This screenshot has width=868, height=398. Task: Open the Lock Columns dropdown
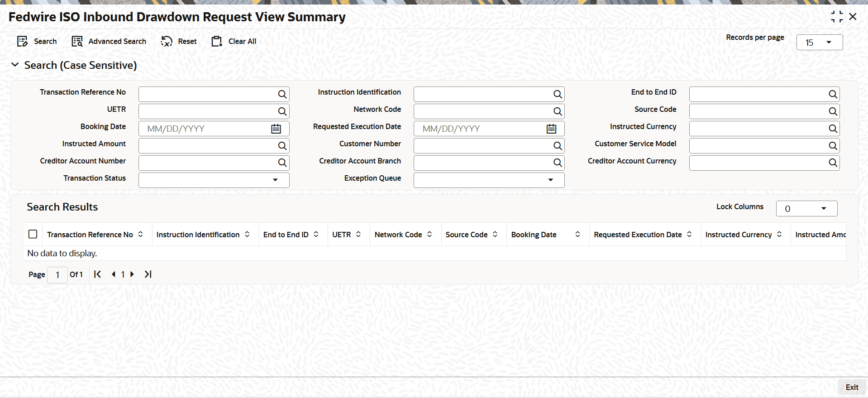[806, 209]
